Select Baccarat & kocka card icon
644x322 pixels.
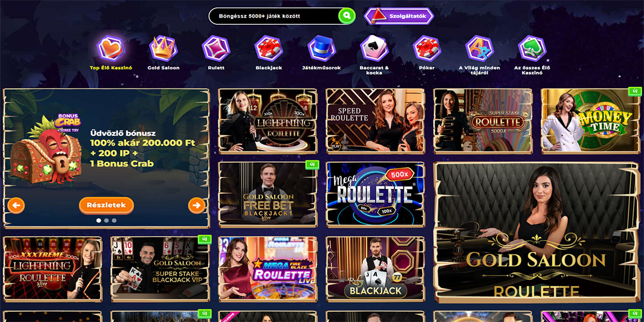pos(374,48)
